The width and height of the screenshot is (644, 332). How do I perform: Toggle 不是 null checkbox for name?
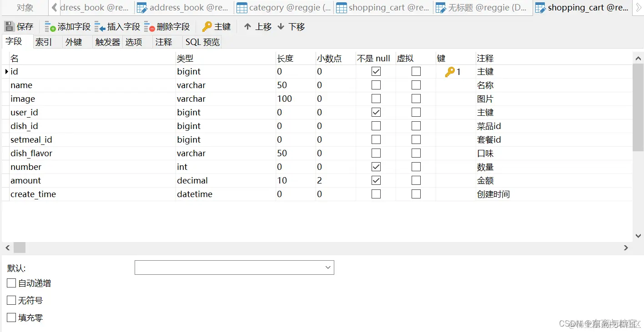(376, 85)
